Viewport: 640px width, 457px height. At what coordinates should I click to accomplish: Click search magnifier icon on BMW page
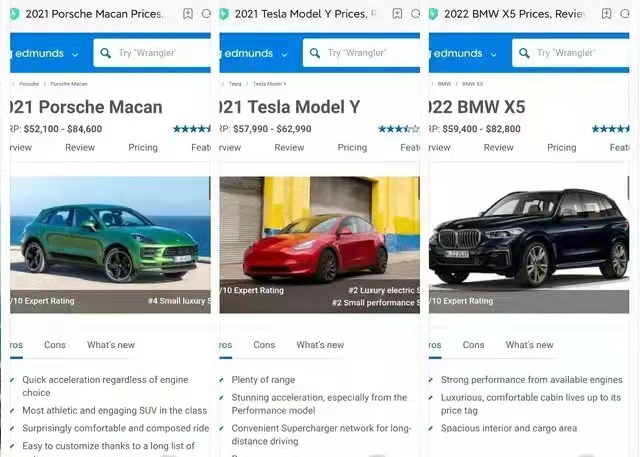click(x=524, y=53)
